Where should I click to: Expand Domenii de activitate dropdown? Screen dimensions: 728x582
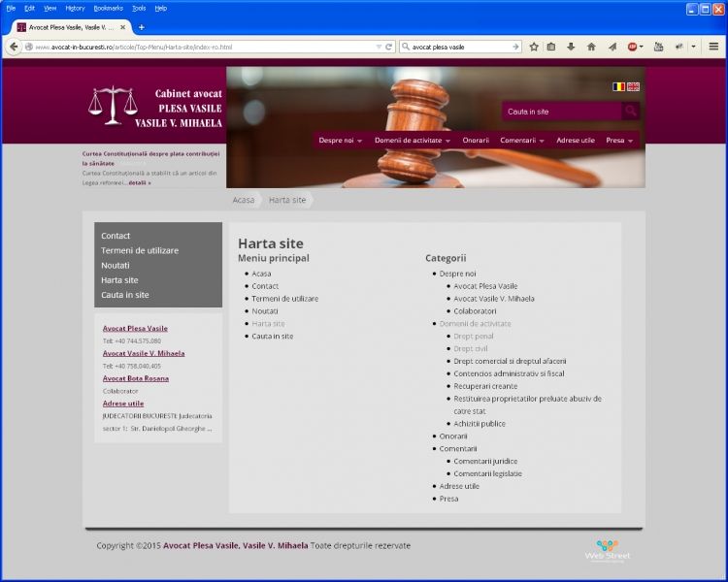(x=412, y=141)
